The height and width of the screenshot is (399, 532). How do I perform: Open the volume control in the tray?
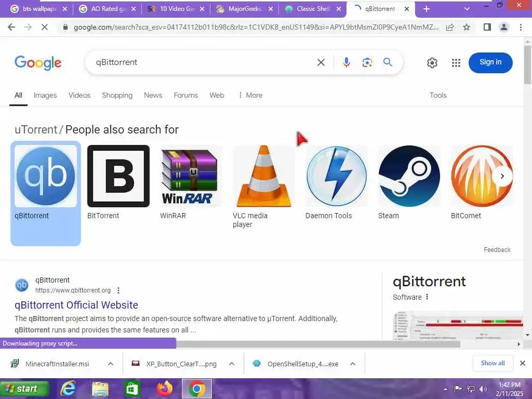click(483, 389)
